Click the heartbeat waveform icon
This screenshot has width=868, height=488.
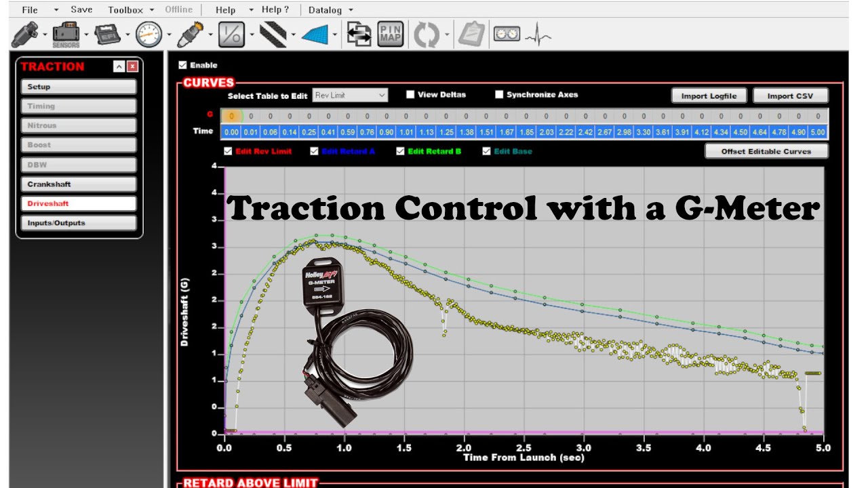[539, 34]
